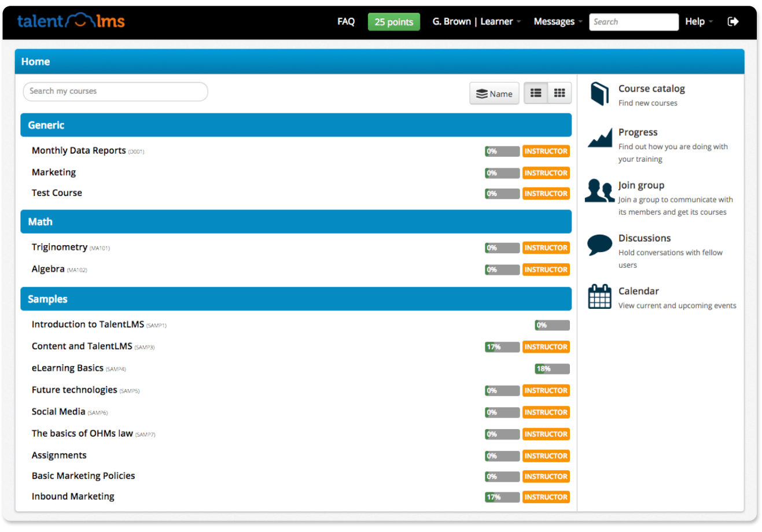Image resolution: width=762 pixels, height=532 pixels.
Task: Expand the Messages dropdown
Action: pyautogui.click(x=557, y=21)
